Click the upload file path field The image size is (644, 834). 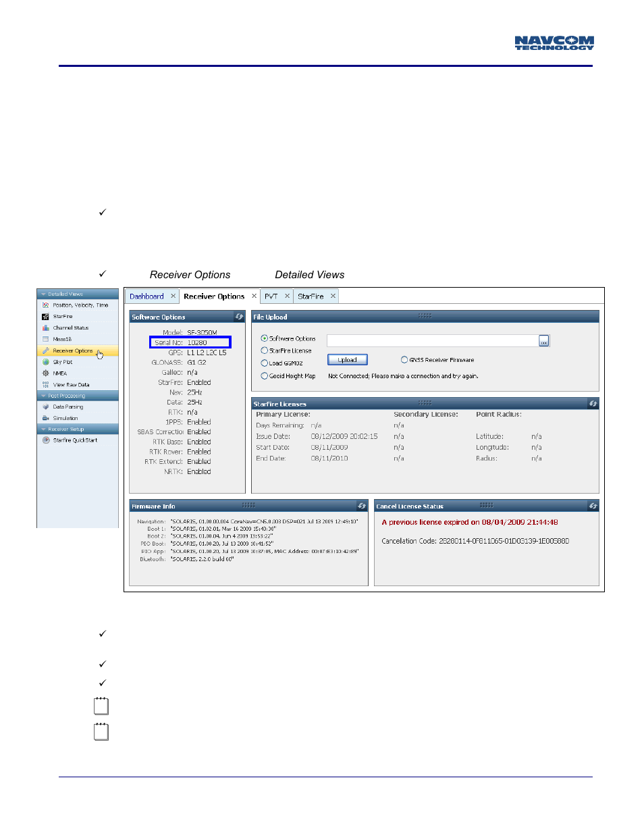pos(433,341)
